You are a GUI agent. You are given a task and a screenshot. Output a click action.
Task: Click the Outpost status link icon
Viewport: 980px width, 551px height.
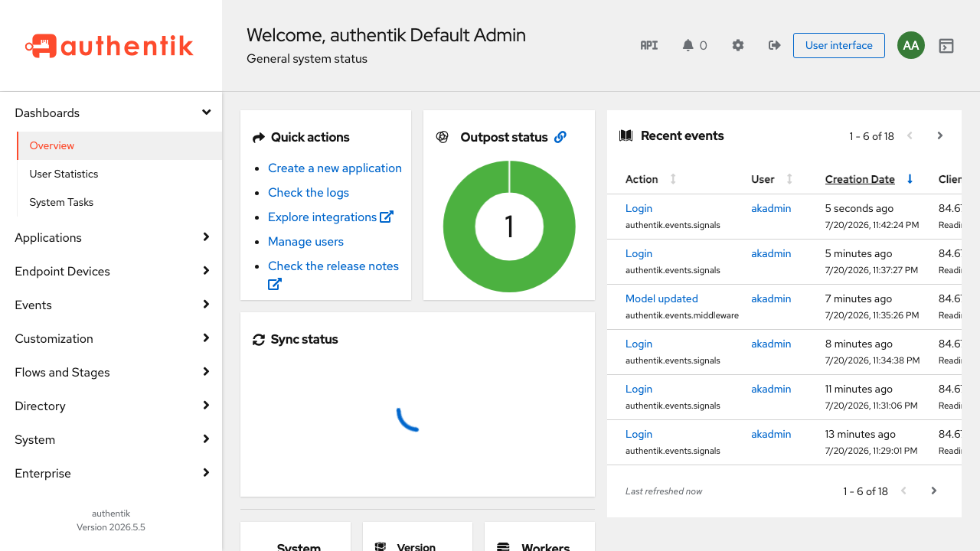point(560,137)
